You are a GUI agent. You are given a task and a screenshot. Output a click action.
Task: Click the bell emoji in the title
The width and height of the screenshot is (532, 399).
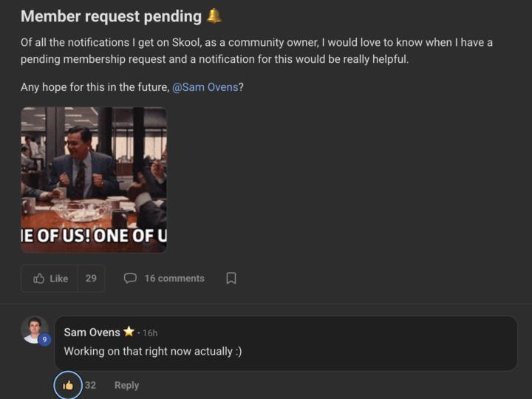(214, 16)
